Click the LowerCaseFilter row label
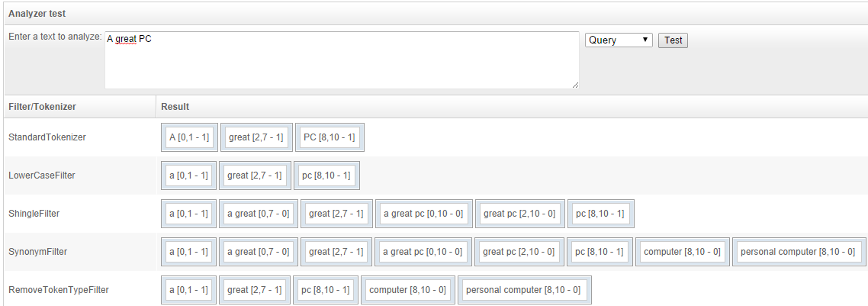The image size is (868, 306). tap(41, 176)
